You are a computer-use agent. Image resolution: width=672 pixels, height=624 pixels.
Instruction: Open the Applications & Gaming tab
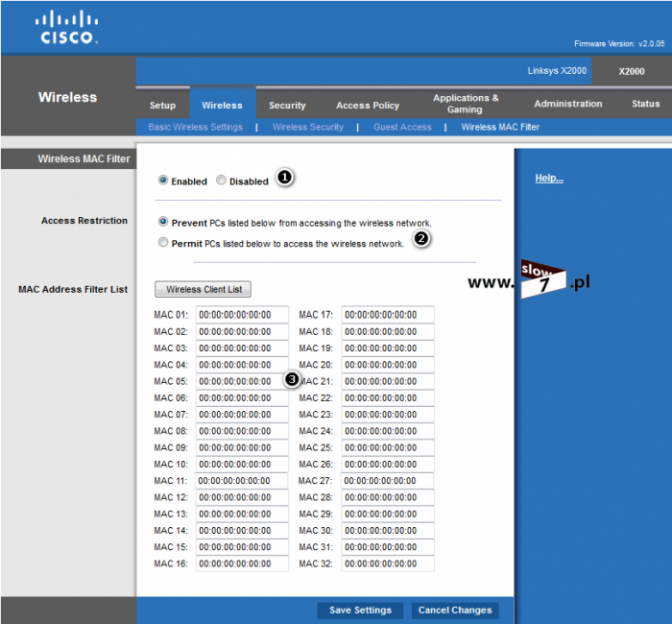coord(466,104)
